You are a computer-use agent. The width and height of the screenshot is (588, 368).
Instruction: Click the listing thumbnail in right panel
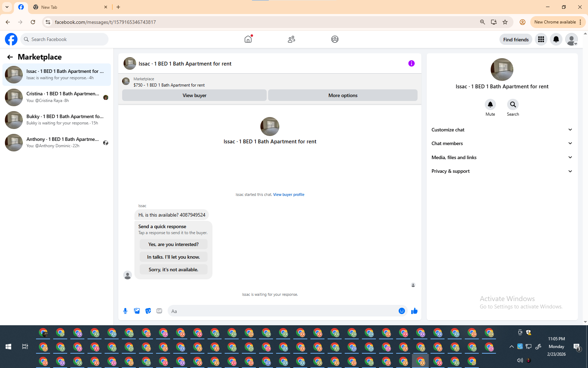coord(502,69)
